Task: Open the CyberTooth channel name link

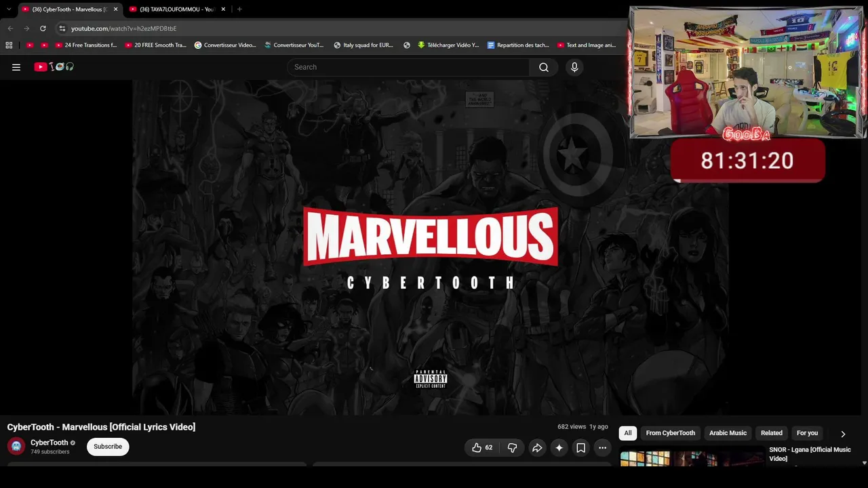Action: (50, 443)
